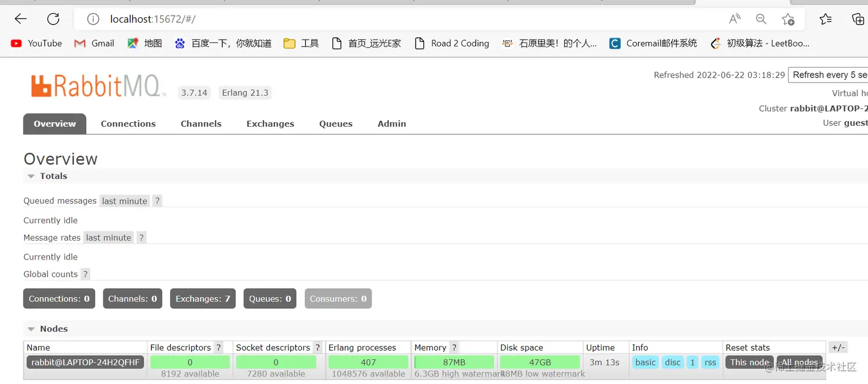Screen dimensions: 868x384
Task: Open help for Global counts
Action: pyautogui.click(x=86, y=274)
